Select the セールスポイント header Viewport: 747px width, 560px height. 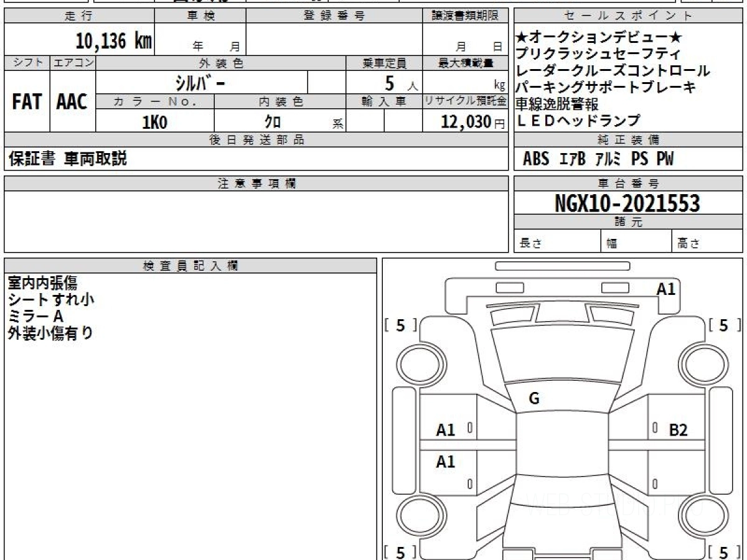(x=629, y=16)
